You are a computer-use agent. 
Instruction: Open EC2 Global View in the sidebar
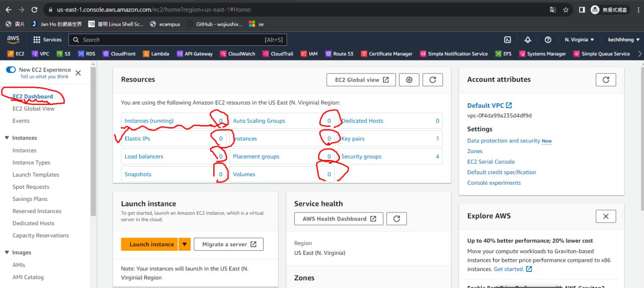tap(33, 108)
